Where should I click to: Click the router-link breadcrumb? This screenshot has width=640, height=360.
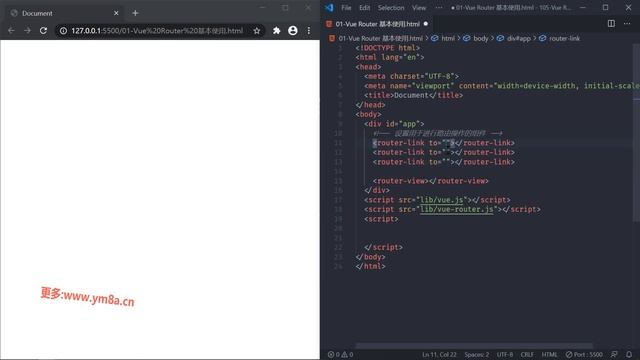click(564, 38)
